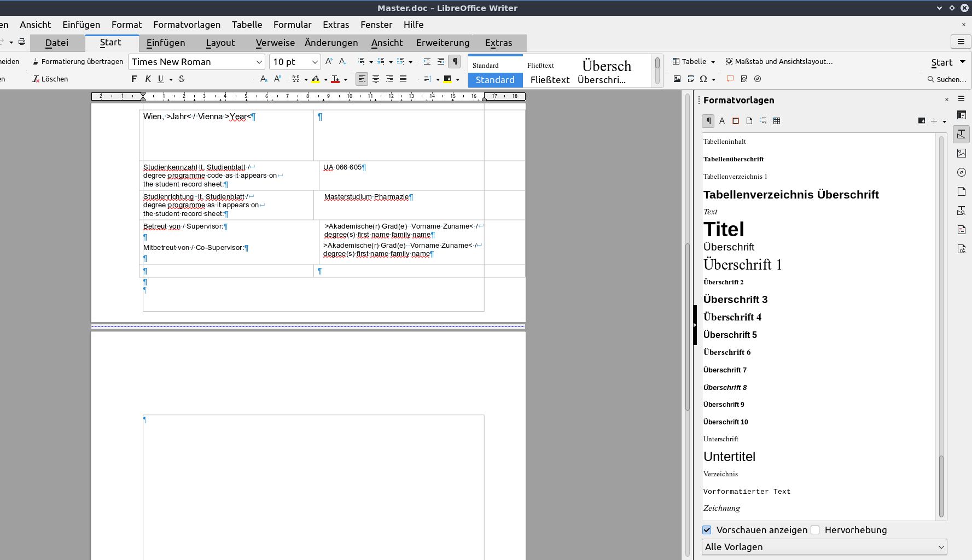
Task: Click the superscript icon
Action: click(278, 79)
